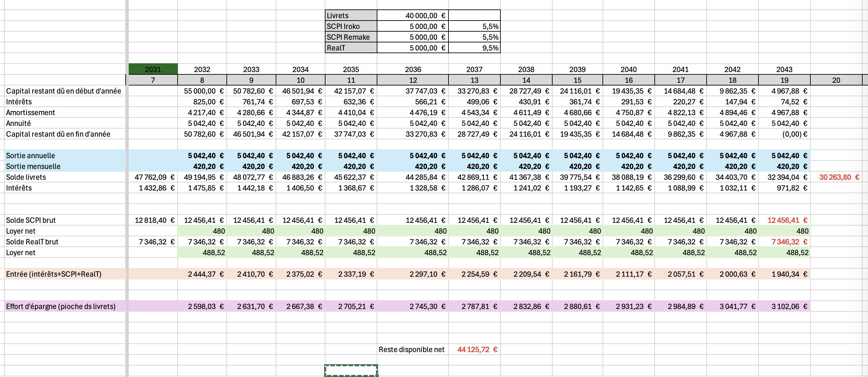The height and width of the screenshot is (377, 868).
Task: Click the dashed-border copied cell at the bottom
Action: (351, 370)
